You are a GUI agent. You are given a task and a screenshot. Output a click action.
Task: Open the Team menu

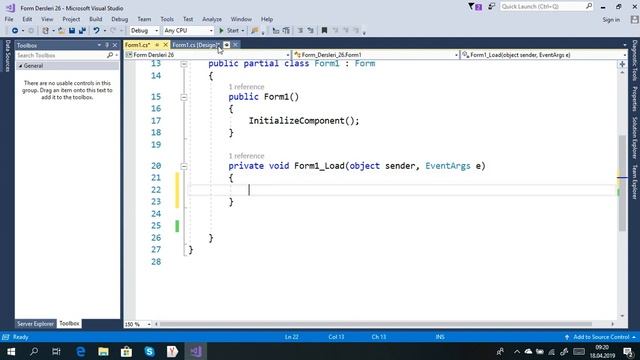(x=144, y=19)
